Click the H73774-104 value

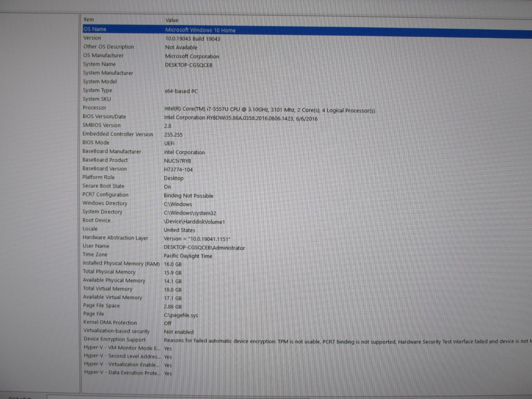click(179, 170)
